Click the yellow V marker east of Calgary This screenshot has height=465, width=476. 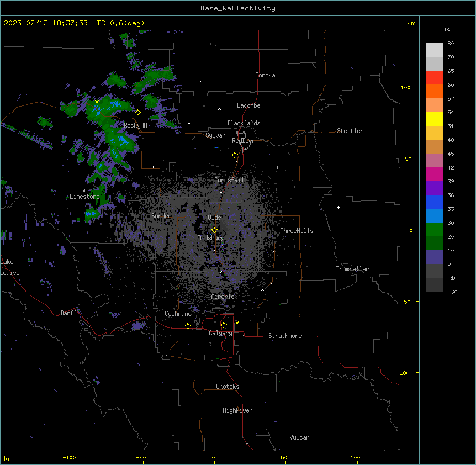click(x=237, y=323)
